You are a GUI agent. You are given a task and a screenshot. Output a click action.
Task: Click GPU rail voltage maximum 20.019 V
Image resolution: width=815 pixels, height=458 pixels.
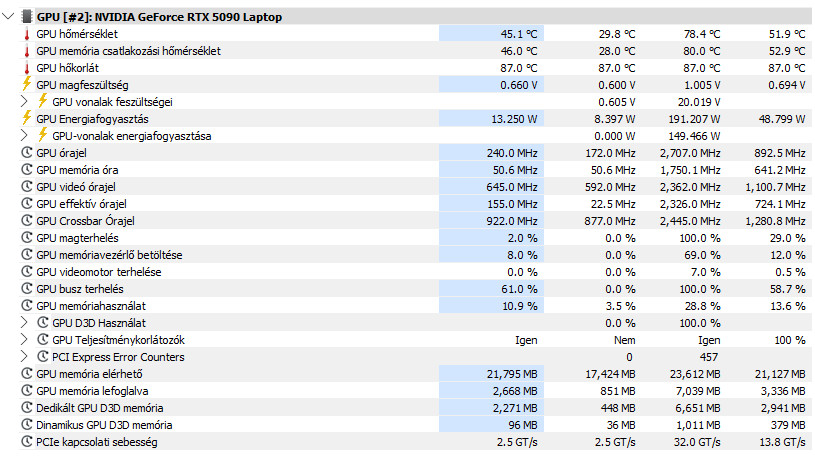[699, 102]
